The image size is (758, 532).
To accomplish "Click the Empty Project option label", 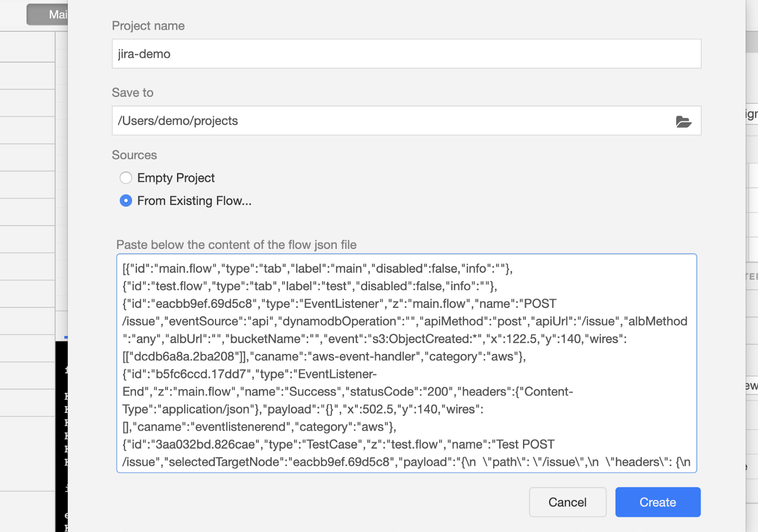I will point(176,178).
